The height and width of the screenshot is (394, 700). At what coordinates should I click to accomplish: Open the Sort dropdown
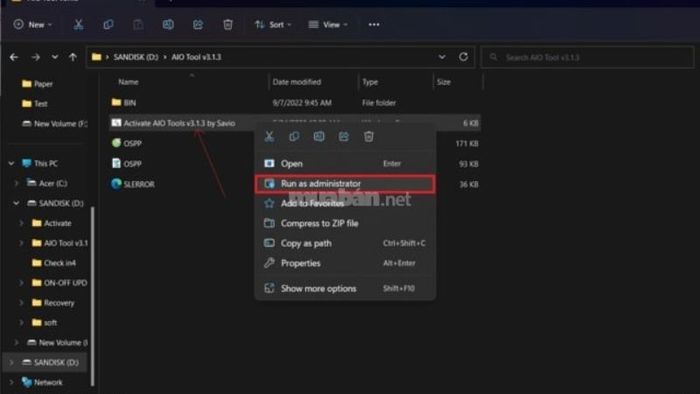pyautogui.click(x=273, y=25)
